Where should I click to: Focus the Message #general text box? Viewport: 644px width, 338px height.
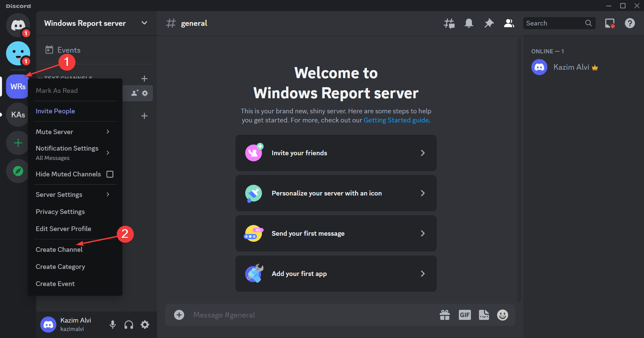click(312, 315)
